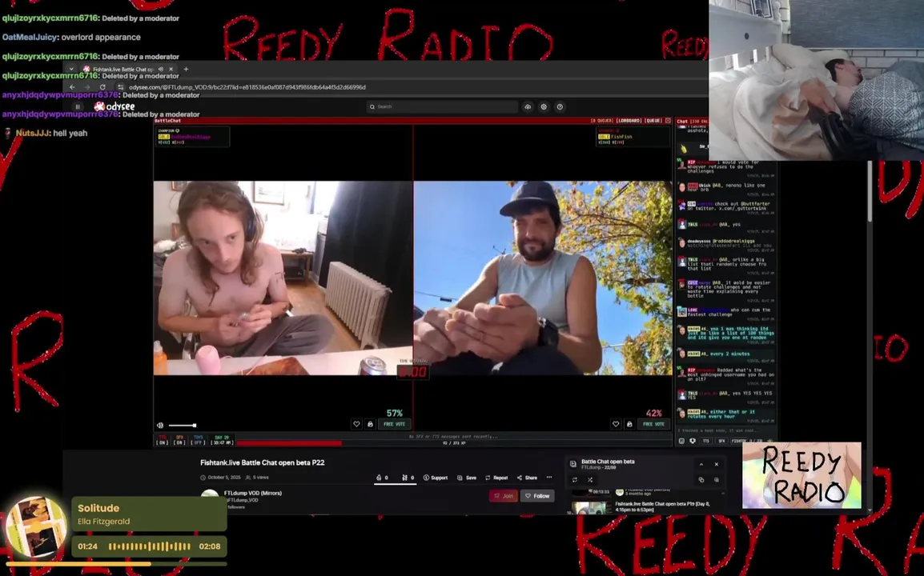
Task: Open the Odysee upload icon
Action: [528, 106]
